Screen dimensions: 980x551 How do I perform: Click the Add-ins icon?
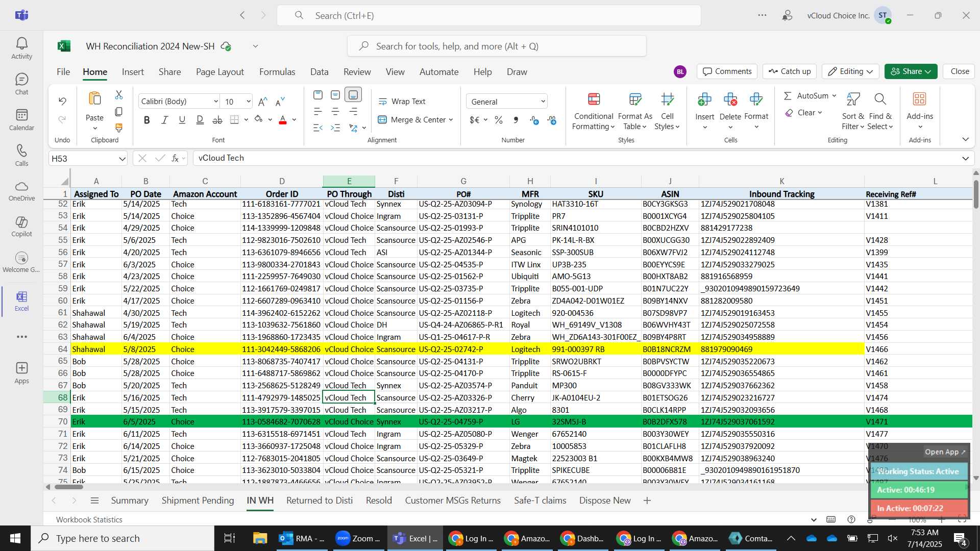coord(920,99)
